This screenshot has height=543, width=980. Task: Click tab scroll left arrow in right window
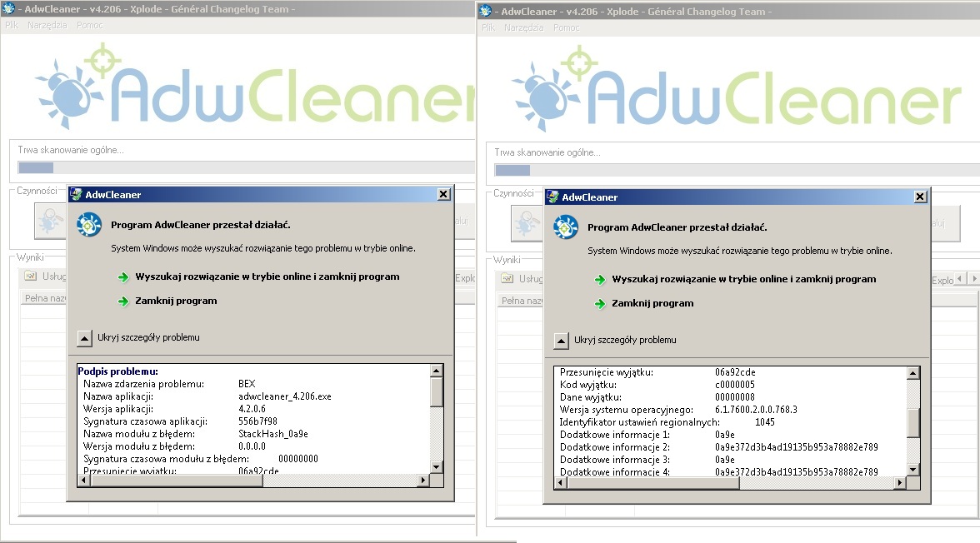point(960,279)
